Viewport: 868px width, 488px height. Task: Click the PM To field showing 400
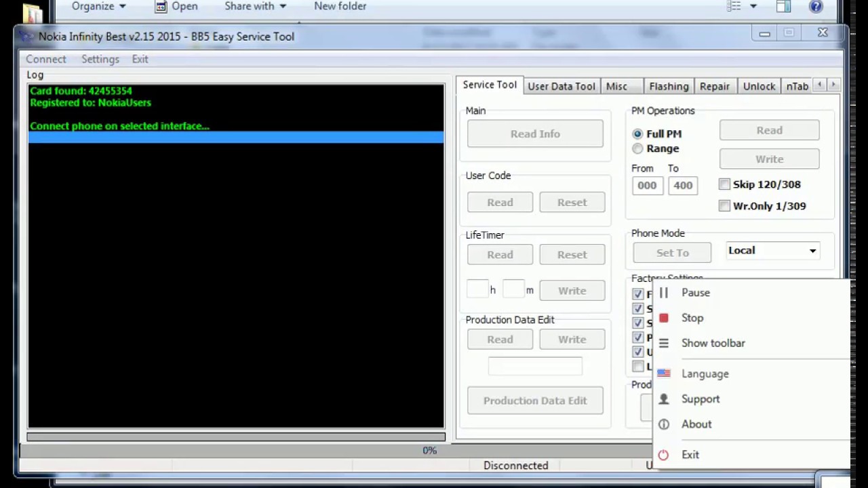pyautogui.click(x=683, y=185)
